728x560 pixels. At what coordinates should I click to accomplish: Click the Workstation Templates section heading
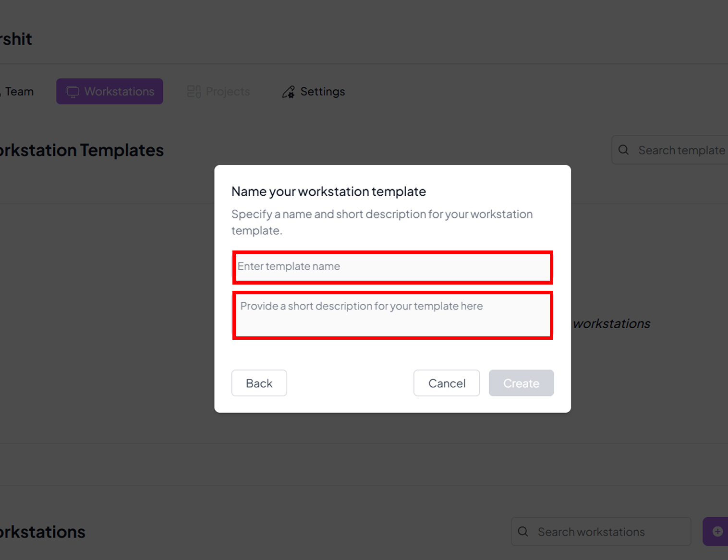tap(82, 150)
